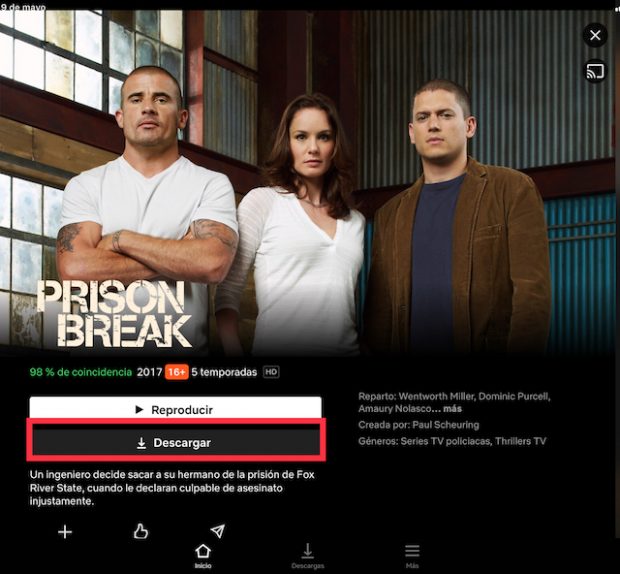Expand cast list with 'más' link
Image resolution: width=620 pixels, height=574 pixels.
pyautogui.click(x=452, y=408)
